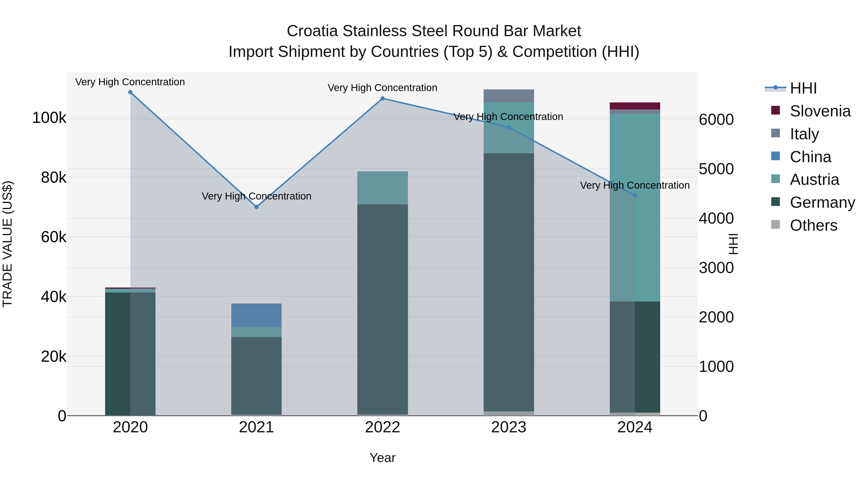
Task: Select the Italy segment in 2023 bar
Action: [509, 96]
